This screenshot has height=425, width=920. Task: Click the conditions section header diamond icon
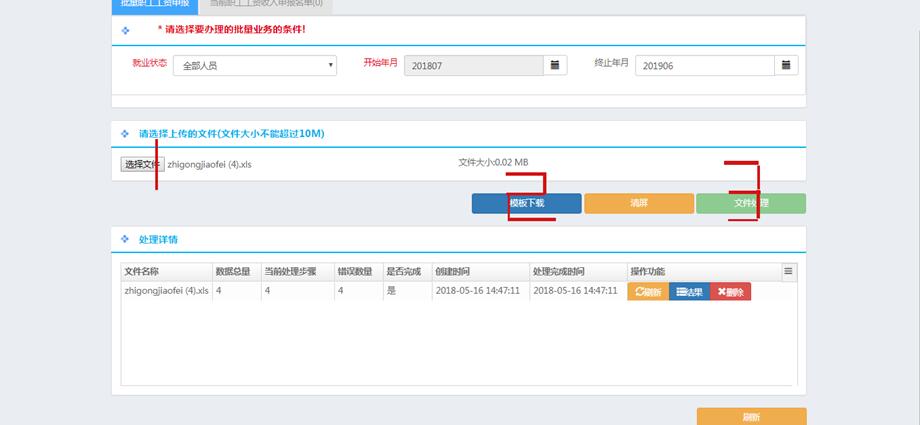(125, 31)
